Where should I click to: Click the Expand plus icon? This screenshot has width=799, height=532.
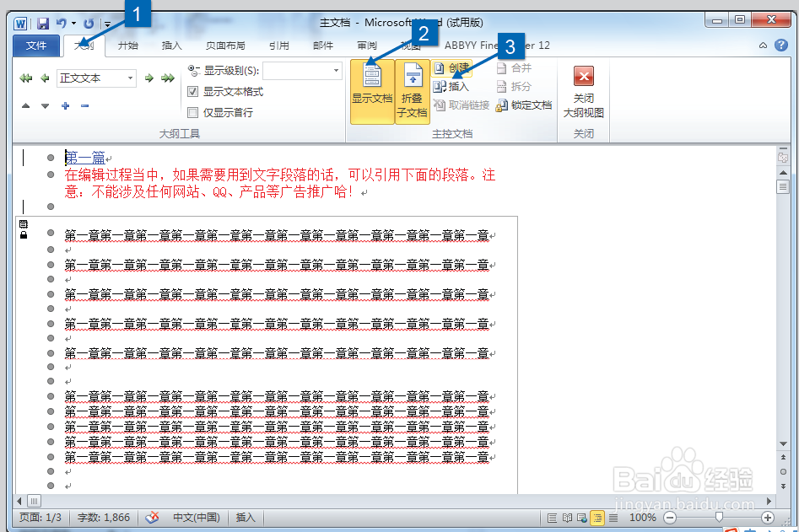[65, 106]
